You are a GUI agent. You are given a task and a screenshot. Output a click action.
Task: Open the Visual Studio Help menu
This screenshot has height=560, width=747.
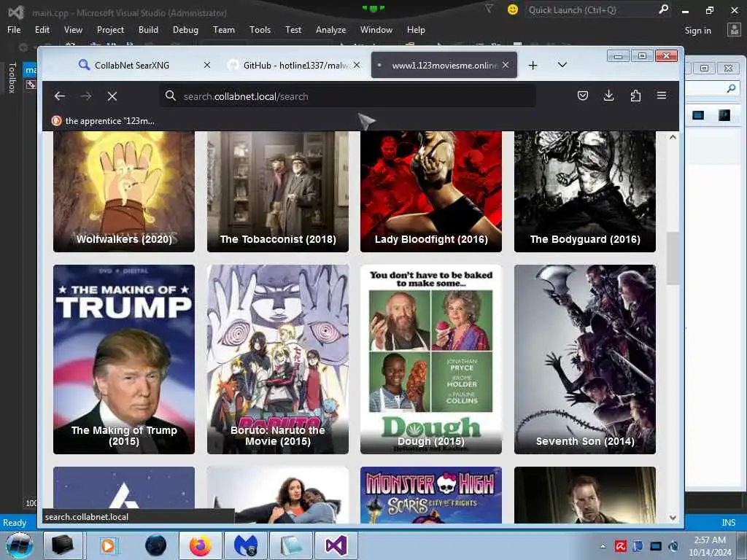click(x=416, y=29)
